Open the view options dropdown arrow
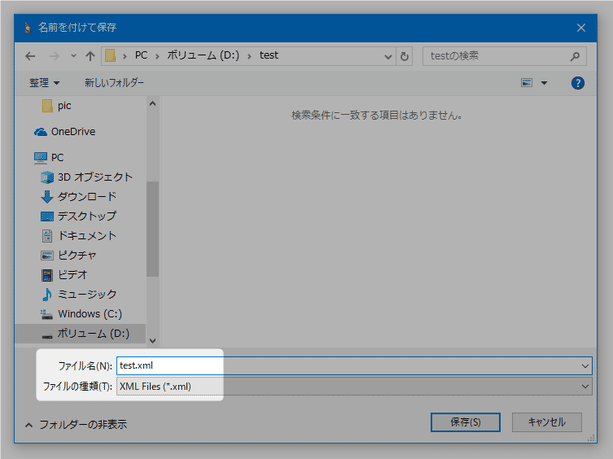Viewport: 613px width, 459px height. click(544, 83)
